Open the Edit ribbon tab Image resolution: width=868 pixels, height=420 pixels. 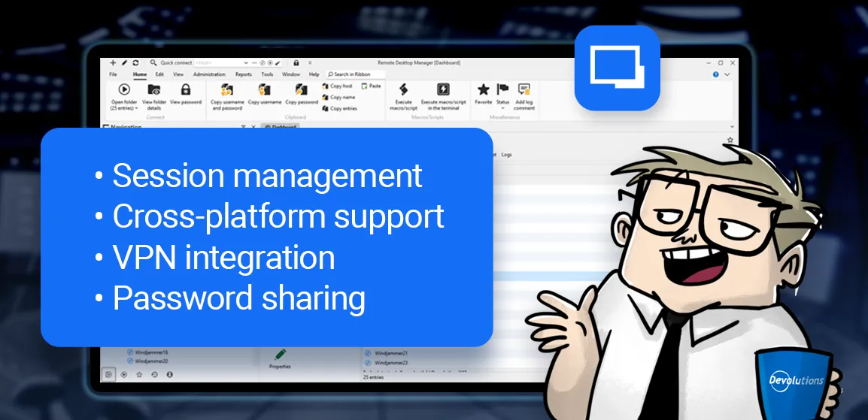(159, 74)
